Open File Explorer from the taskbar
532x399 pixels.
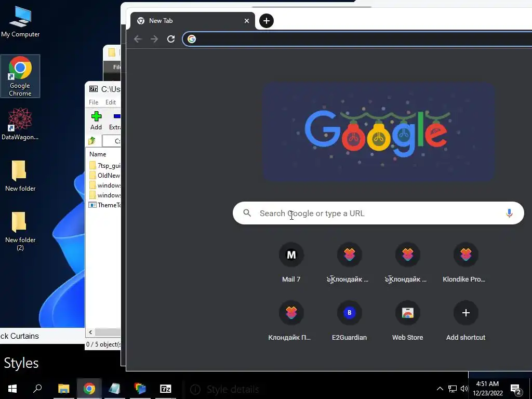[64, 389]
